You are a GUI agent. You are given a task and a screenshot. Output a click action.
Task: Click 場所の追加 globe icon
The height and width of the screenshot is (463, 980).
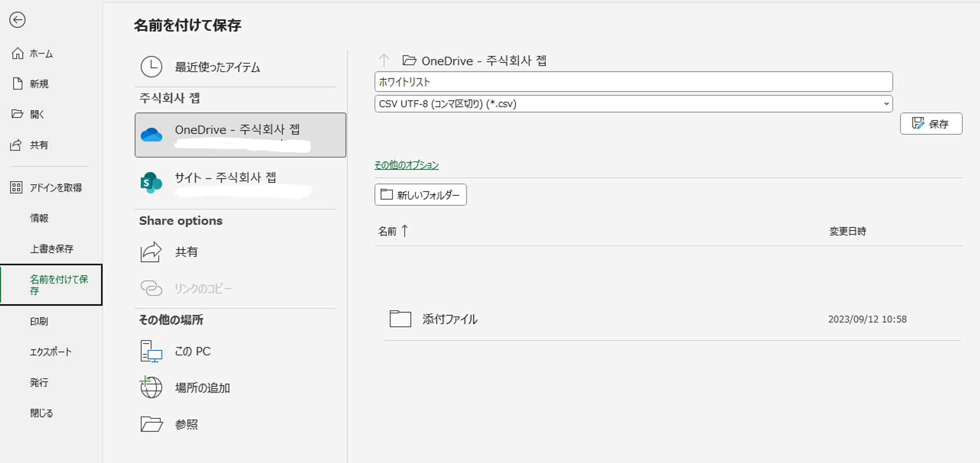151,388
